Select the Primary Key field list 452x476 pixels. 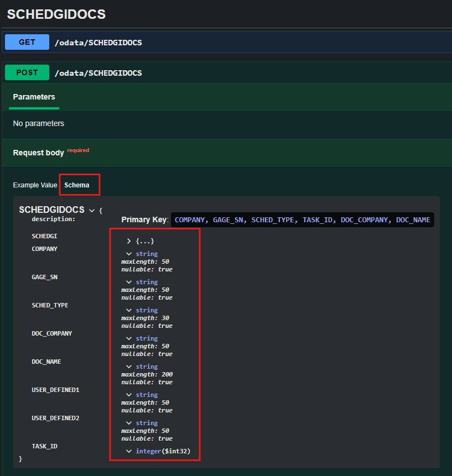[302, 220]
